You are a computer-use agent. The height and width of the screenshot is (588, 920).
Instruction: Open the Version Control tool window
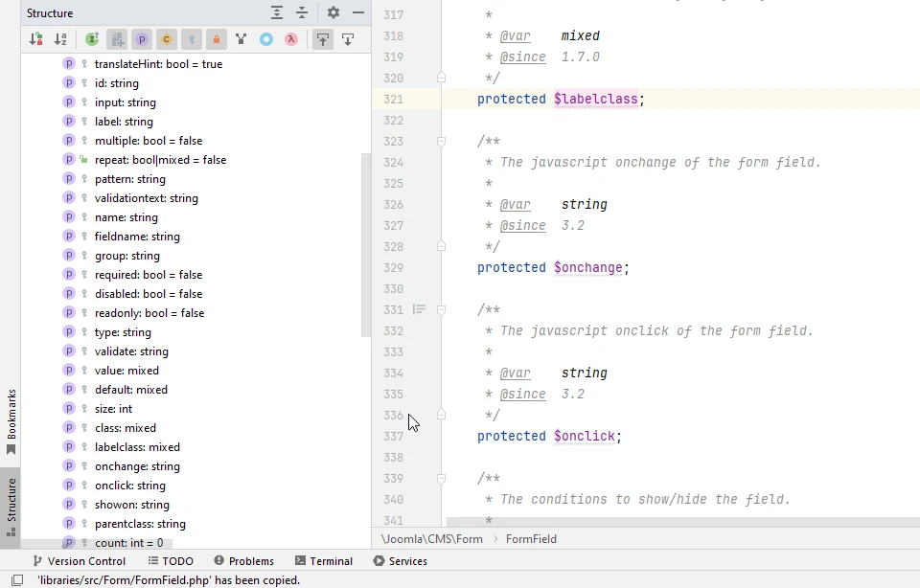click(79, 561)
